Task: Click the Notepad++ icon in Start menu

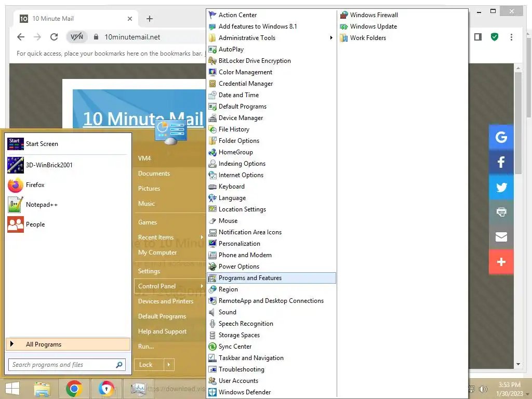Action: point(16,205)
